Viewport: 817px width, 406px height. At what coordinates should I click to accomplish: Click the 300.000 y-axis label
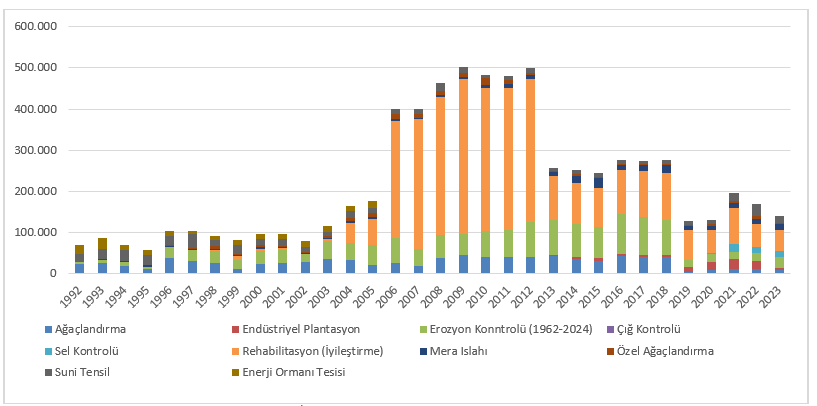[x=35, y=150]
